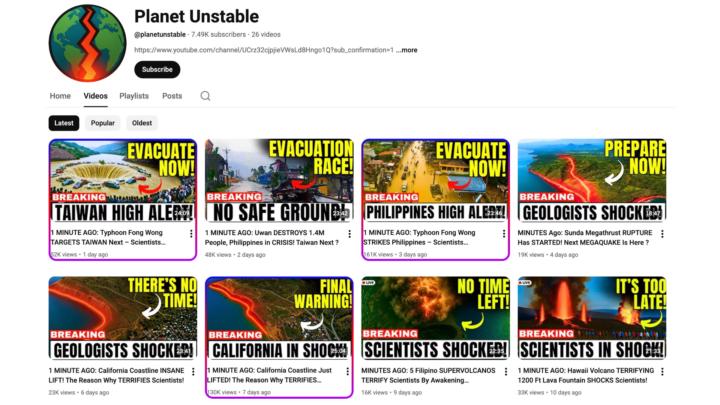Open options menu for California INSANE LIFT video

[x=193, y=371]
